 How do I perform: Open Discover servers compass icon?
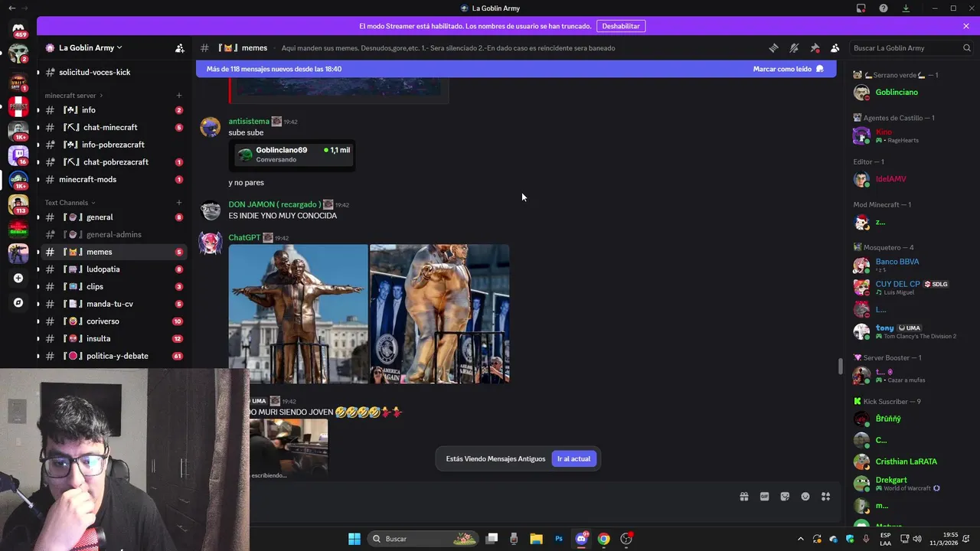(18, 302)
